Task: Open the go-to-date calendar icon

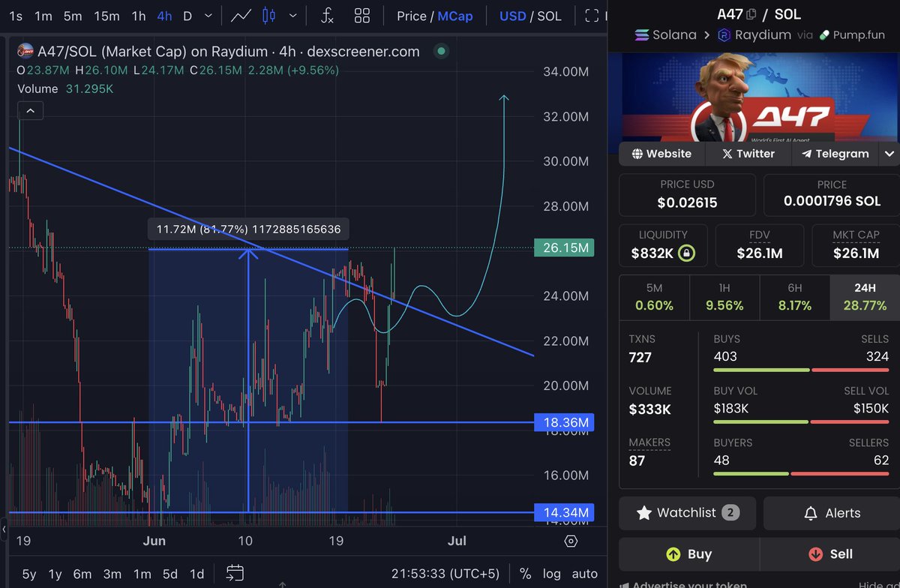Action: click(x=235, y=574)
